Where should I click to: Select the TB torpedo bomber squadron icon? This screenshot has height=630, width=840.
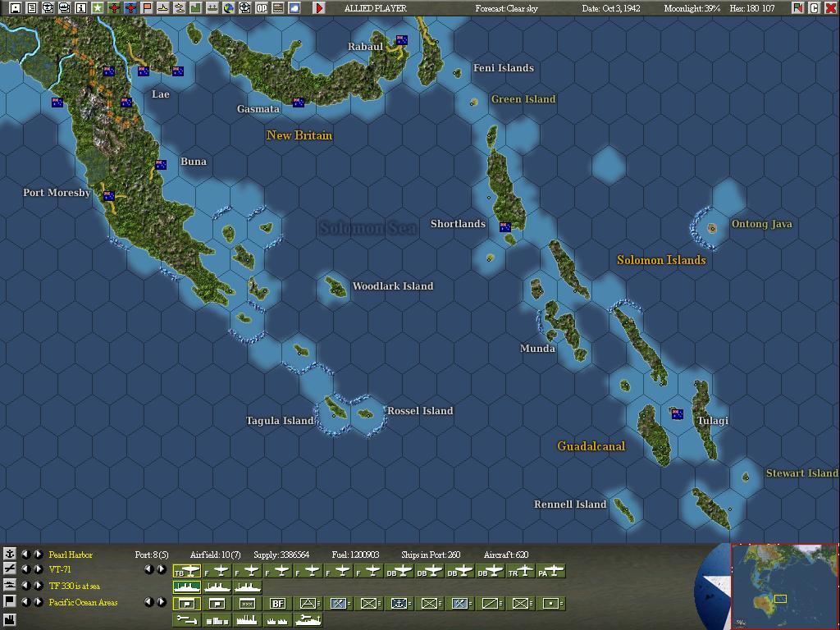click(186, 572)
